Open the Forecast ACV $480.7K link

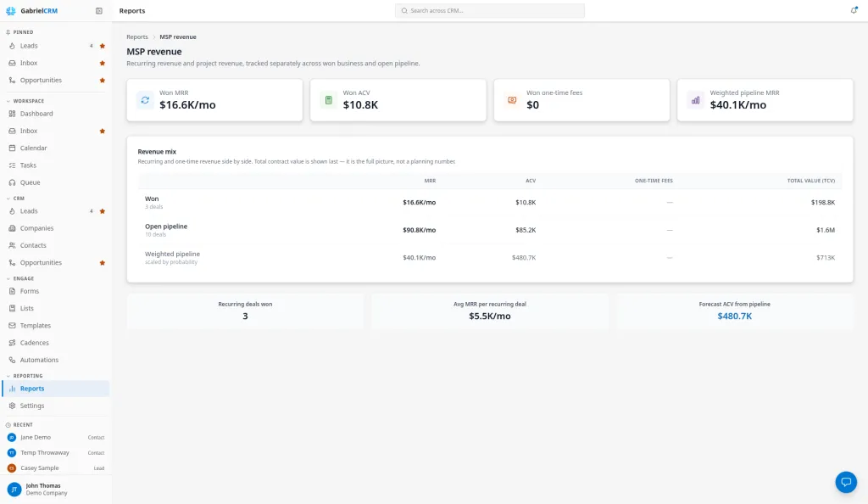point(735,316)
